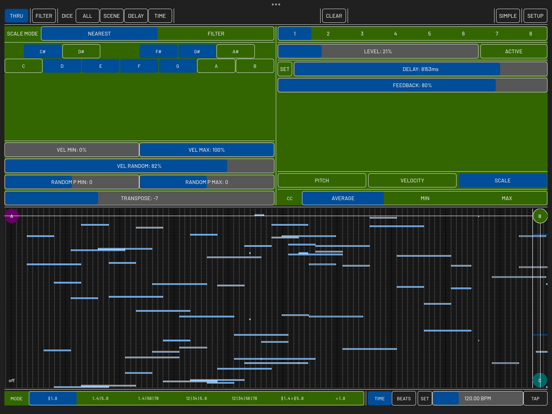Adjust the RANDOM P MIN slider
The image size is (552, 414).
[71, 182]
